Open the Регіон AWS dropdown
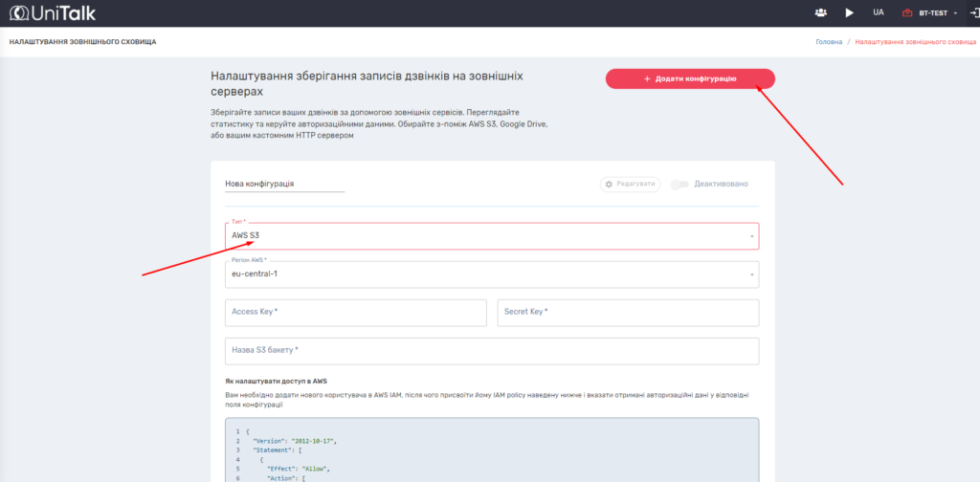This screenshot has height=482, width=980. (492, 274)
